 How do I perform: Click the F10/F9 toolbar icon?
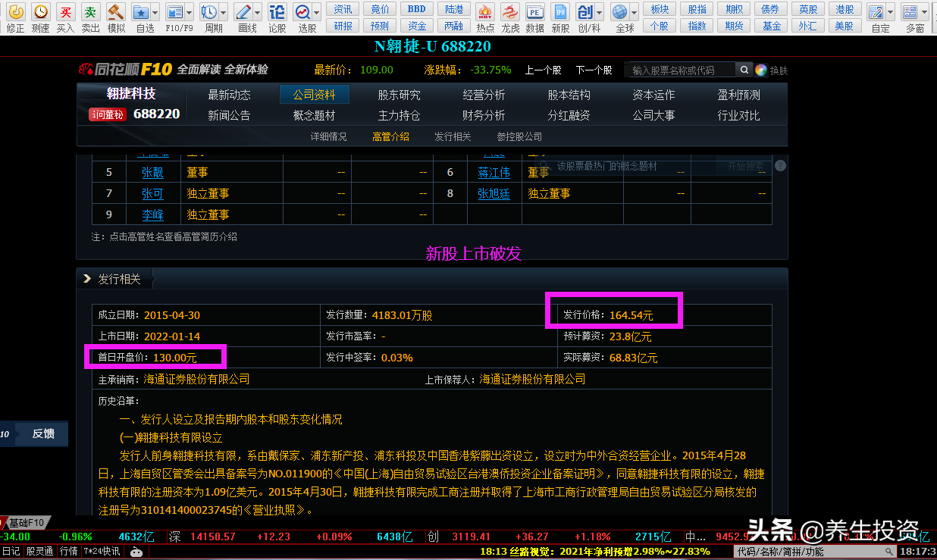click(175, 12)
